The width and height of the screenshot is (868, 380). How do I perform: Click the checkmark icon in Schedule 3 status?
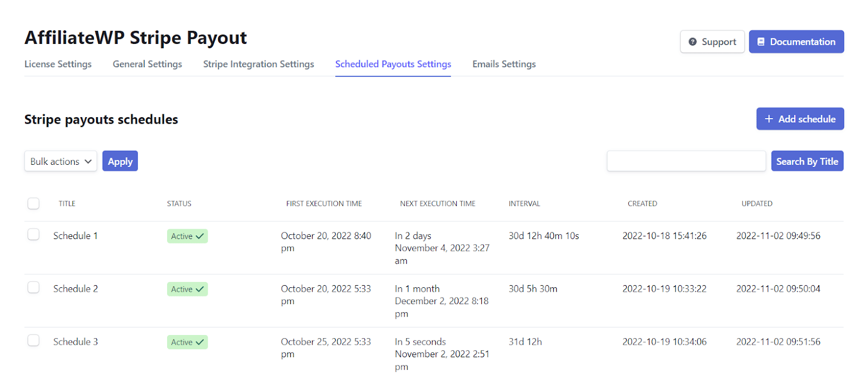point(200,343)
